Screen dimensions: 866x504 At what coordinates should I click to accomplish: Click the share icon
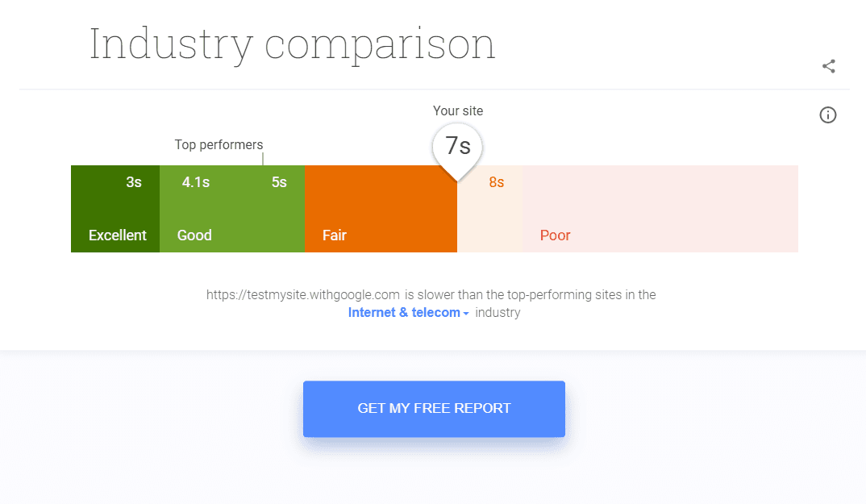tap(828, 66)
